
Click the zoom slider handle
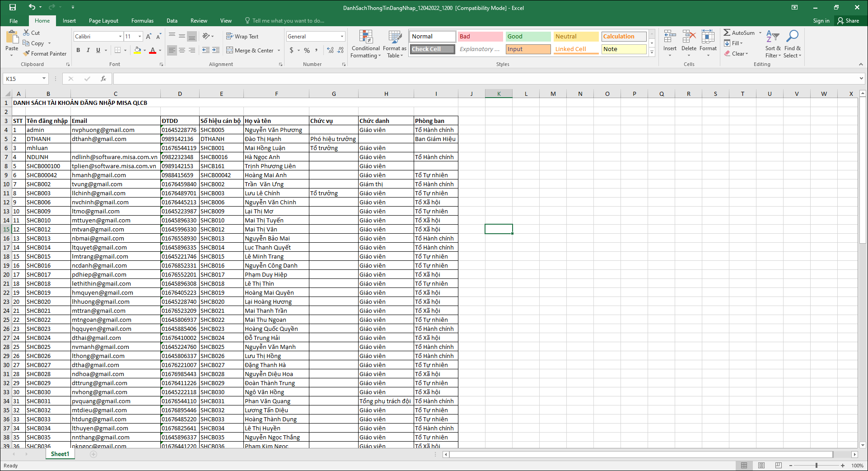(816, 466)
